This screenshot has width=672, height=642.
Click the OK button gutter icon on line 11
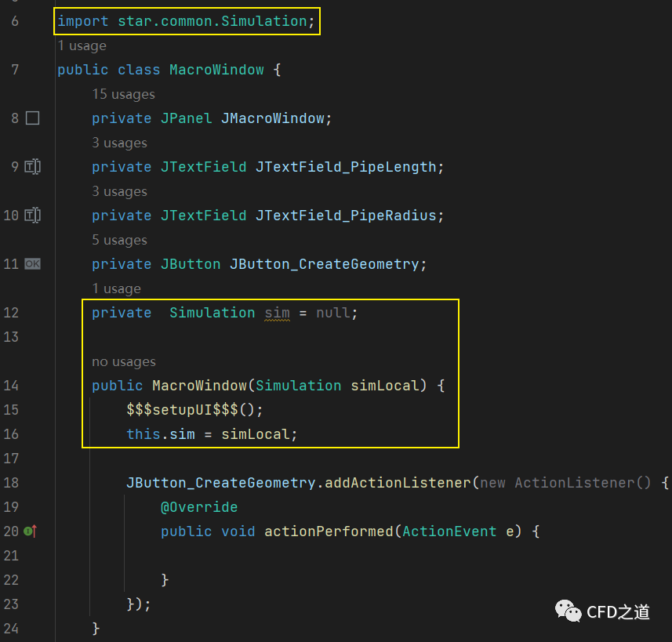pyautogui.click(x=33, y=263)
